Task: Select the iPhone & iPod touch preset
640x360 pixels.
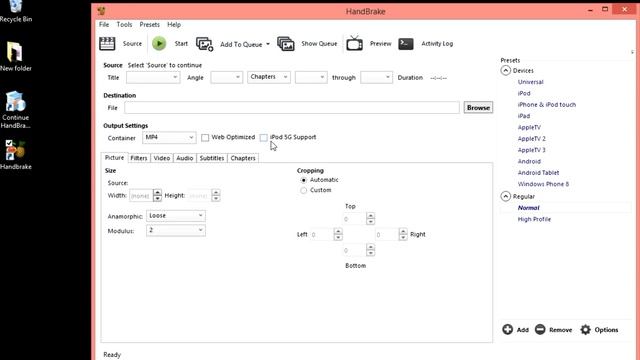Action: tap(547, 105)
